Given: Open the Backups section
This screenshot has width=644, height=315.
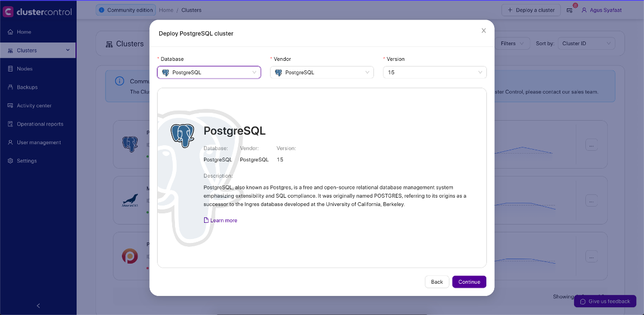Looking at the screenshot, I should 27,87.
